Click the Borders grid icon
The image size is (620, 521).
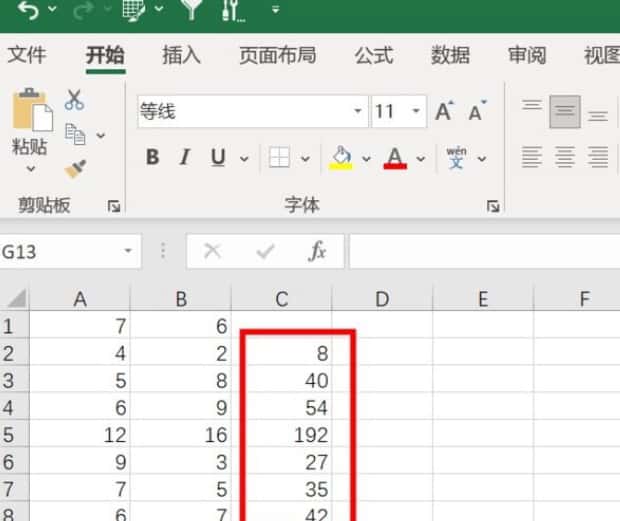[279, 158]
